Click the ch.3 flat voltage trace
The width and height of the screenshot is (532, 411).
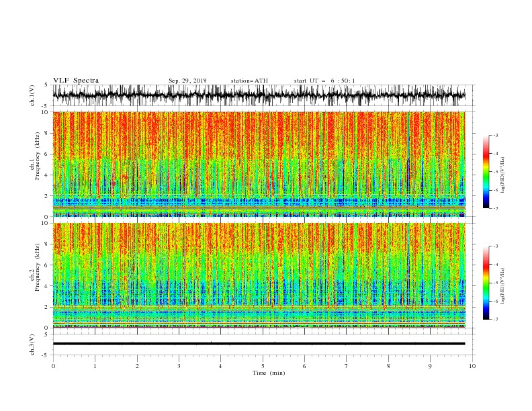click(259, 344)
